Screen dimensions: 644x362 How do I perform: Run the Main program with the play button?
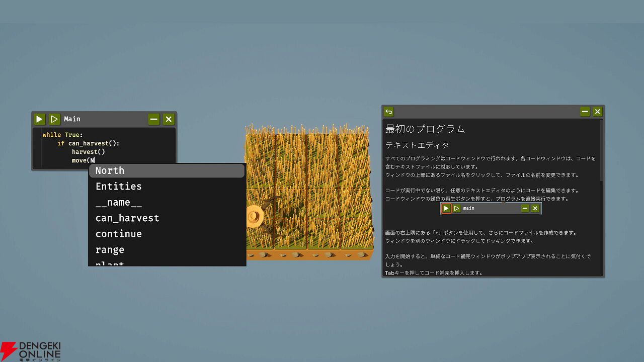click(39, 119)
